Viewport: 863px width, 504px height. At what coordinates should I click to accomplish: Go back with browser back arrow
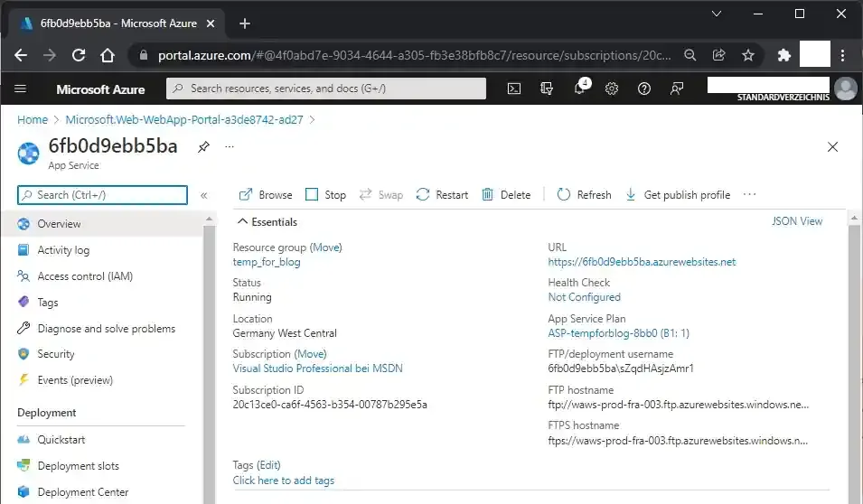click(x=21, y=55)
